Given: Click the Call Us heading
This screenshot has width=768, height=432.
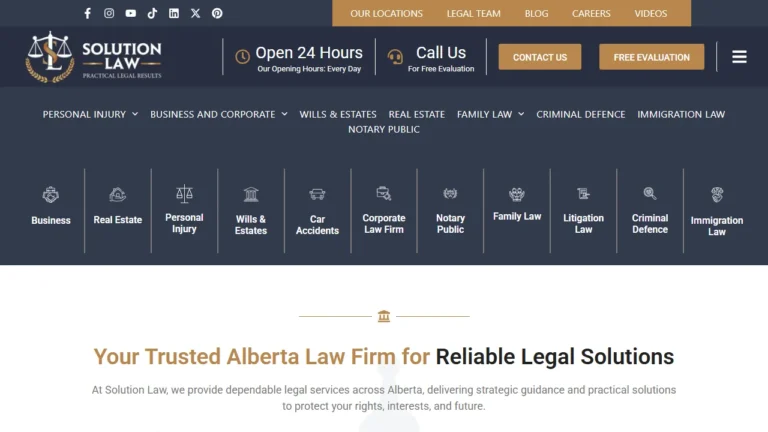Looking at the screenshot, I should tap(441, 52).
